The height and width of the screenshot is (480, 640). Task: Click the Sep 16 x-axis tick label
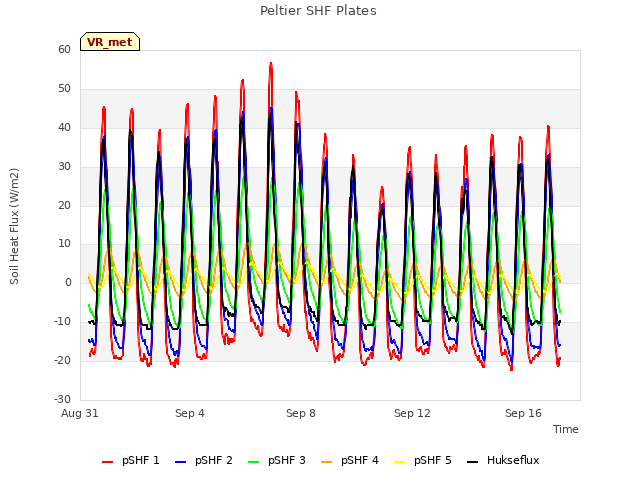pos(523,413)
